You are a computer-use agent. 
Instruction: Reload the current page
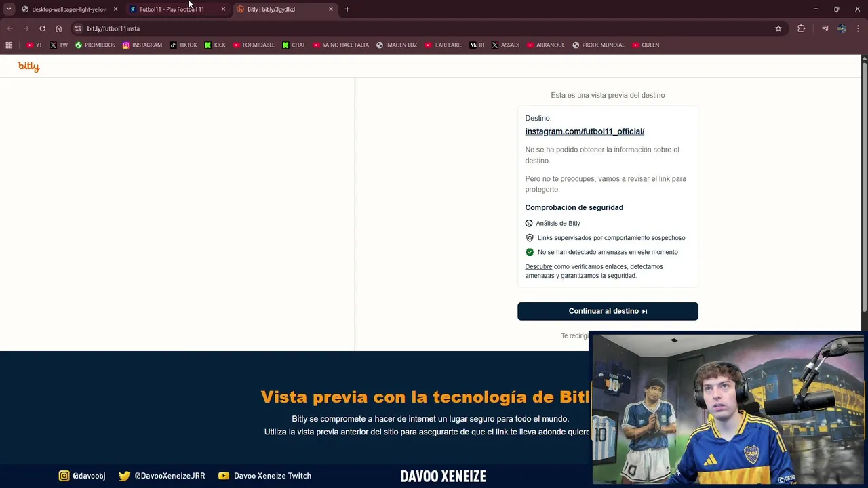(42, 28)
